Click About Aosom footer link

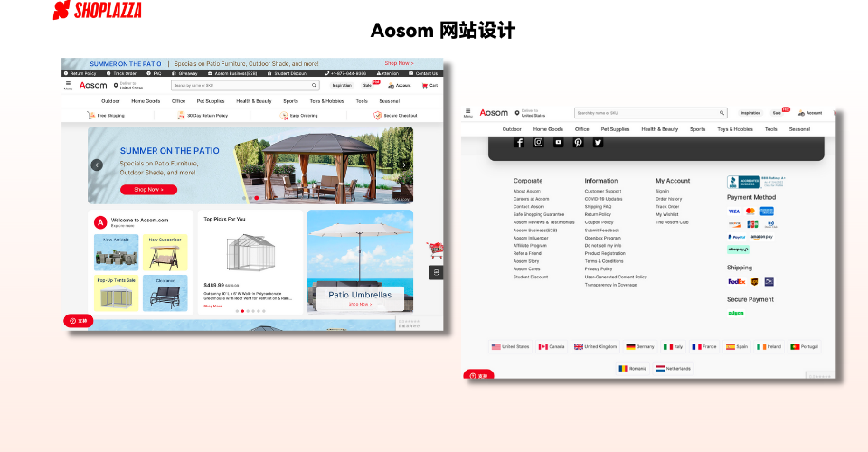[x=526, y=191]
